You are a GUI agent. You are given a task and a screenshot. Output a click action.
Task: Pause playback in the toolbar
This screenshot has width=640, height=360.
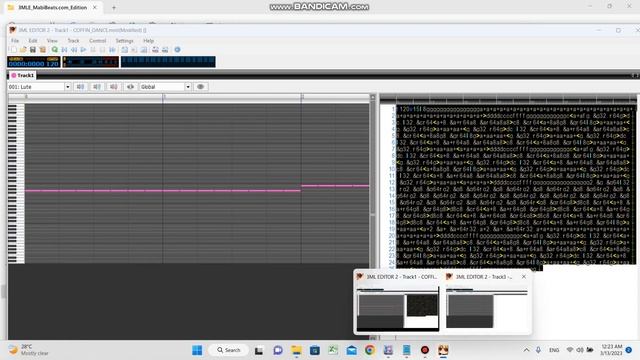click(x=93, y=50)
